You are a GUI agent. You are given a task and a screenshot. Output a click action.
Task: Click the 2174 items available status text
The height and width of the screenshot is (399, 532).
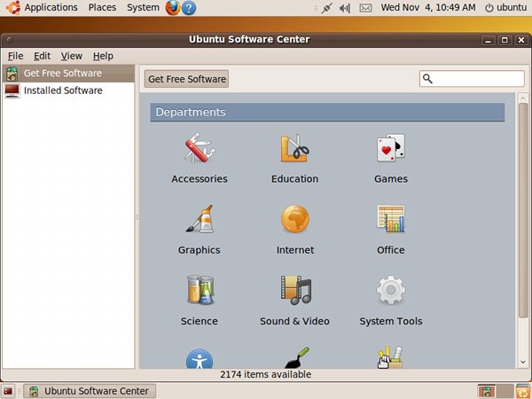(x=266, y=374)
